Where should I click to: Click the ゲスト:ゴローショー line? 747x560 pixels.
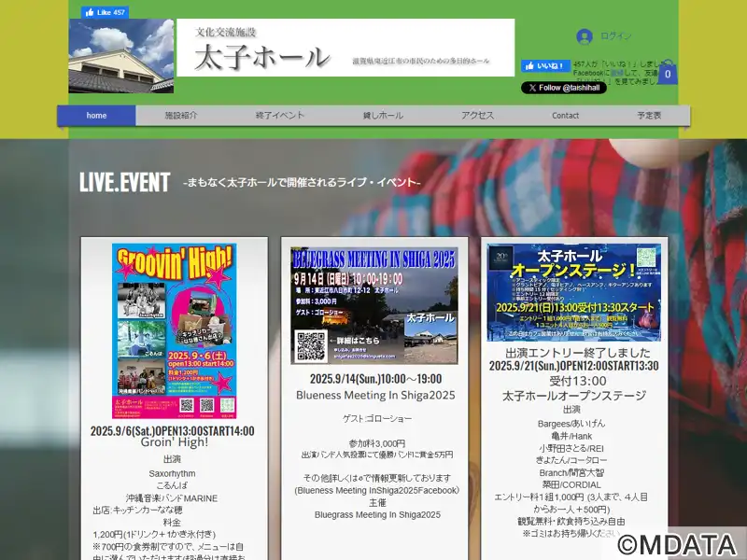[377, 418]
